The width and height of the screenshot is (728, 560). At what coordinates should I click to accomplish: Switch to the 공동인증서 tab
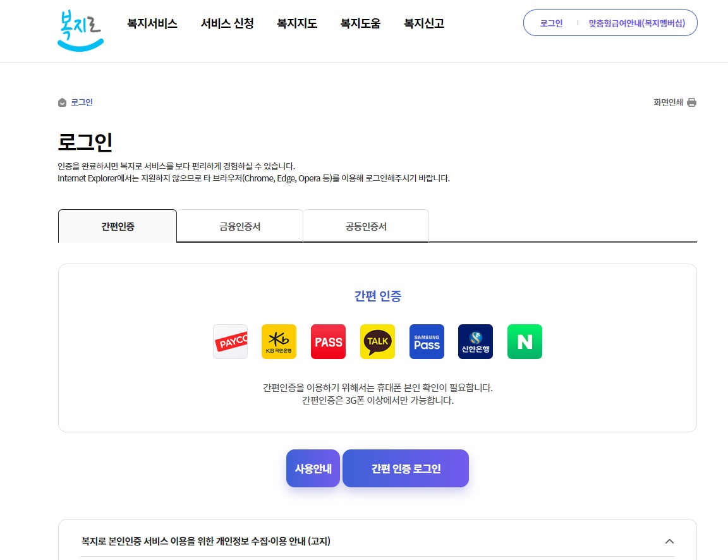pos(366,226)
